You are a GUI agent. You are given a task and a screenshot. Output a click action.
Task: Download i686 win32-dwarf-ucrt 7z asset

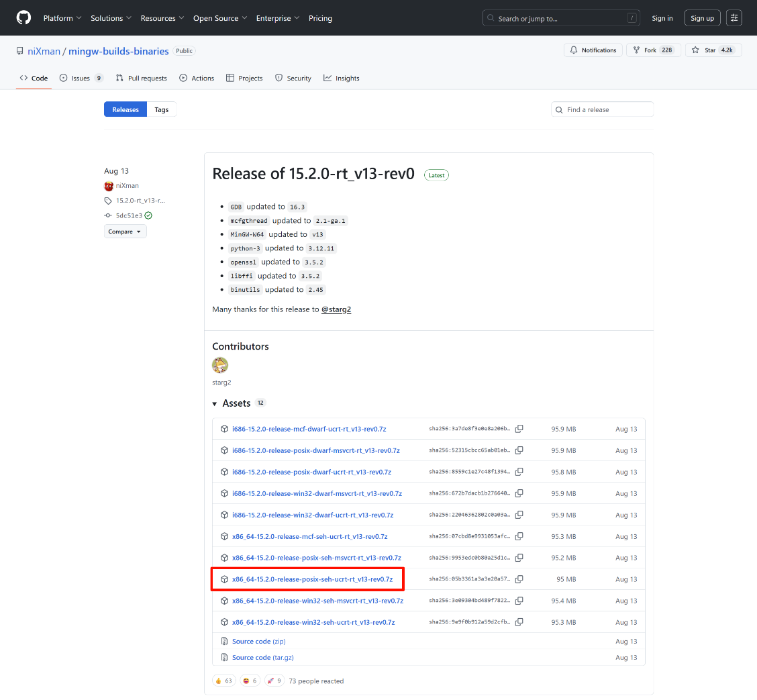click(x=313, y=515)
